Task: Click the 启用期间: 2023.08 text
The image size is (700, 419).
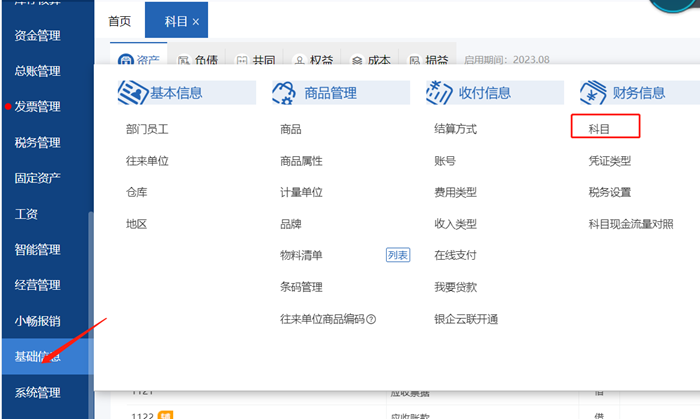Action: tap(507, 60)
